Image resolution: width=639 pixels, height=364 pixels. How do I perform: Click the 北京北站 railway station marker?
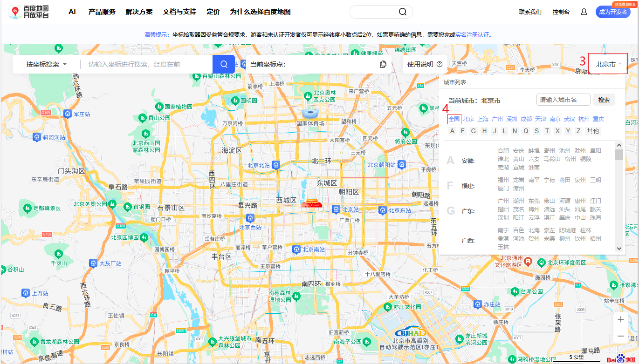(x=276, y=165)
